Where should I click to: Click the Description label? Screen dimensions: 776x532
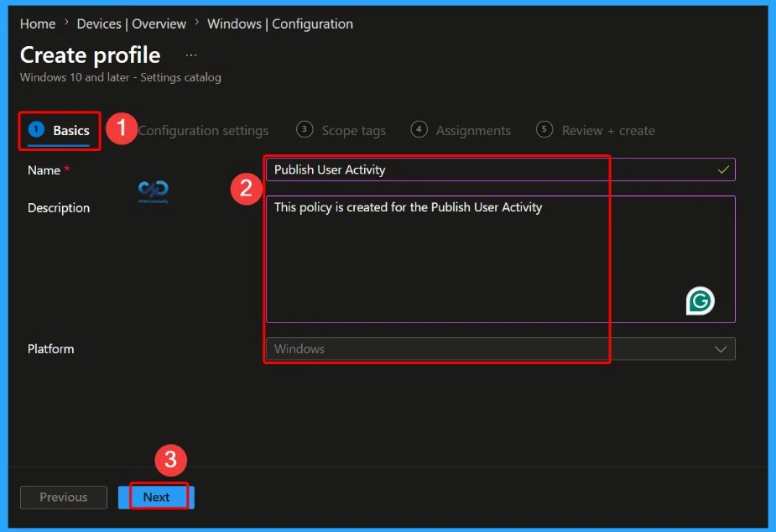[59, 208]
